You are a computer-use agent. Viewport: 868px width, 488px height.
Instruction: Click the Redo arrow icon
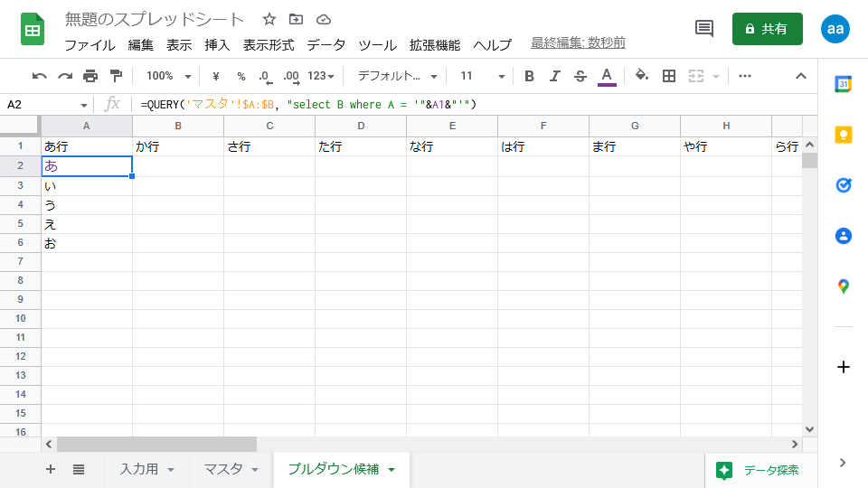pos(65,76)
